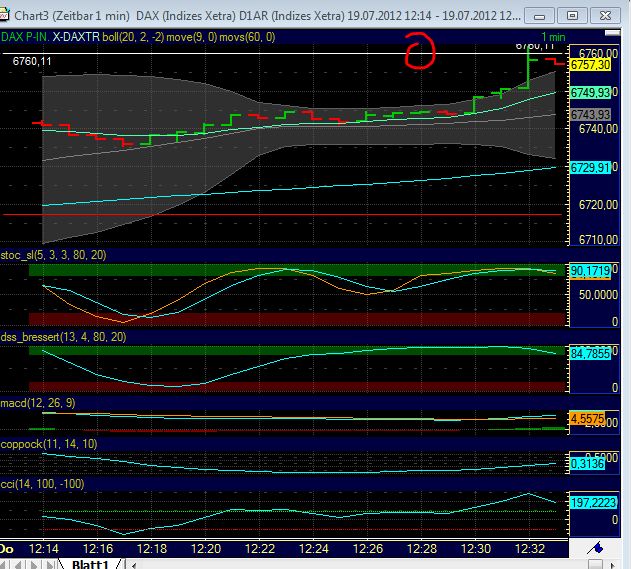
Task: Click the Coppock value 0,3136
Action: (x=588, y=464)
